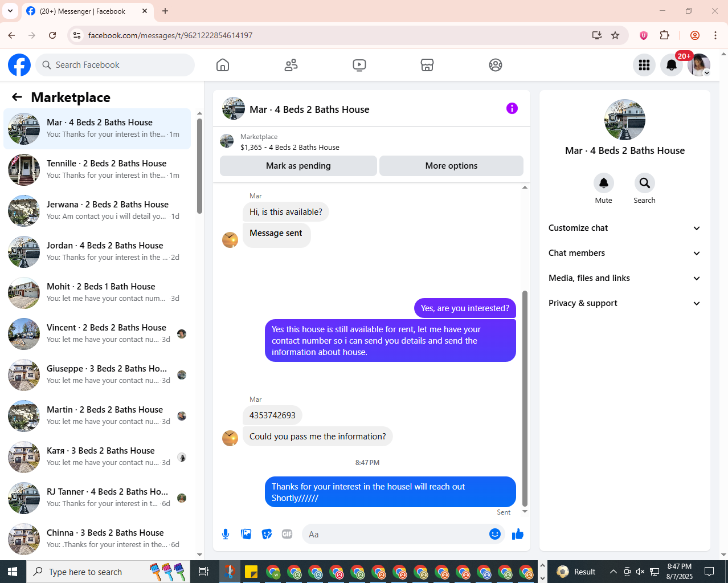The width and height of the screenshot is (728, 583).
Task: Select Mar 4 Beds 2 Baths House chat
Action: coord(97,129)
